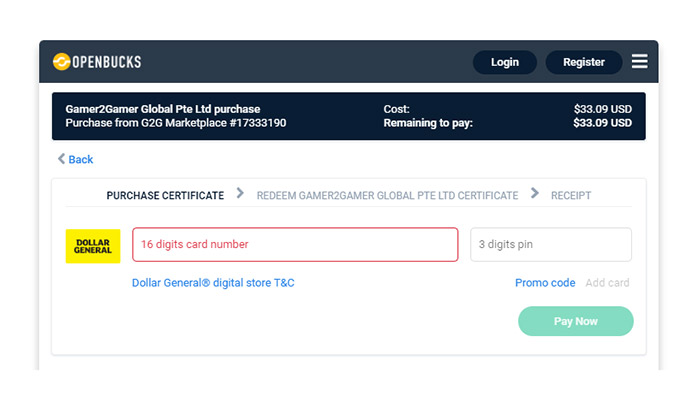Open Dollar General digital store T&C
Screen dimensions: 700x400
[x=213, y=283]
